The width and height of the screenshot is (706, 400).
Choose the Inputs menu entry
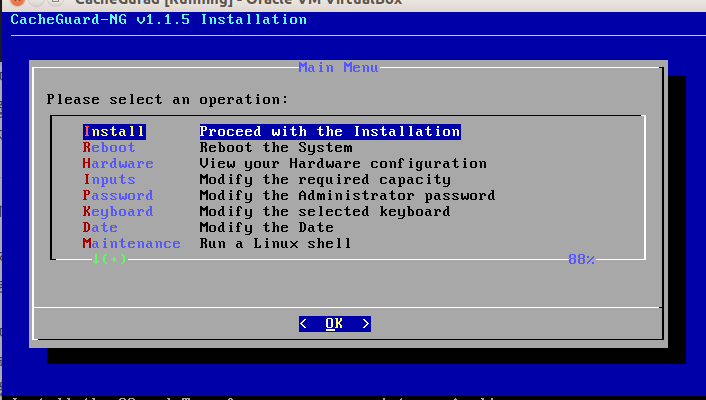point(109,180)
